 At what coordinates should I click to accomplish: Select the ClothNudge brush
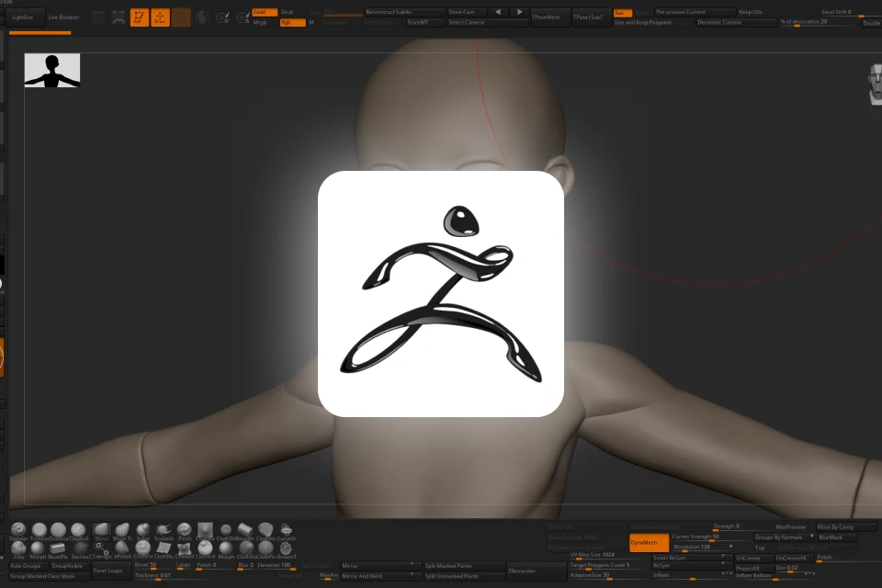(x=164, y=548)
